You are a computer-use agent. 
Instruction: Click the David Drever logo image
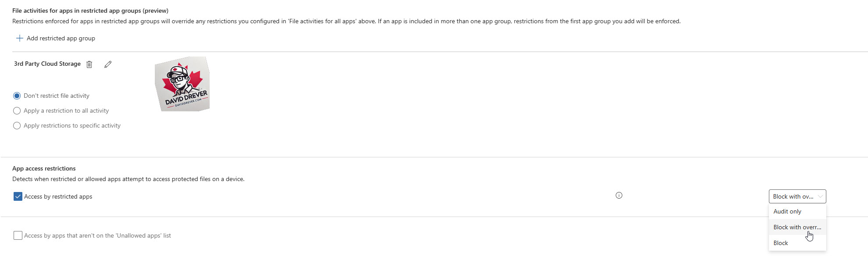pyautogui.click(x=182, y=84)
